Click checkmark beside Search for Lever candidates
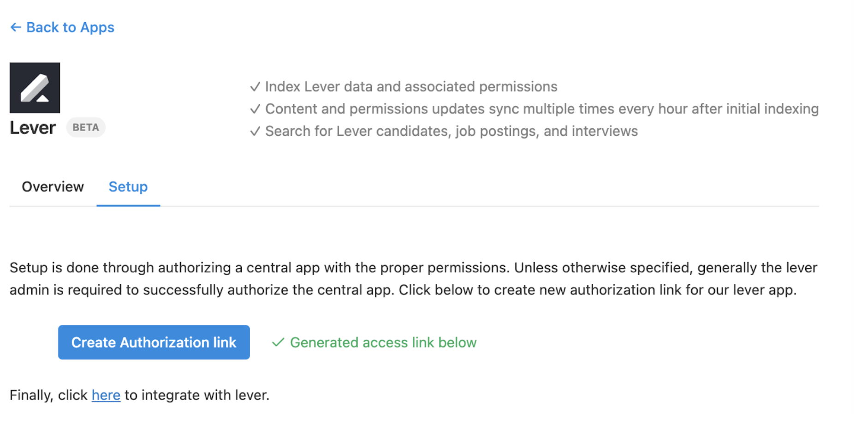The image size is (868, 421). [255, 132]
